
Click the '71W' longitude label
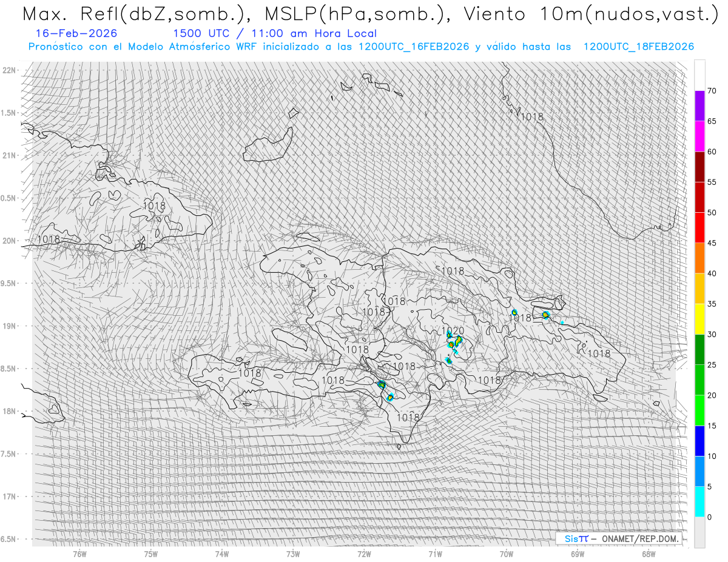tap(435, 554)
